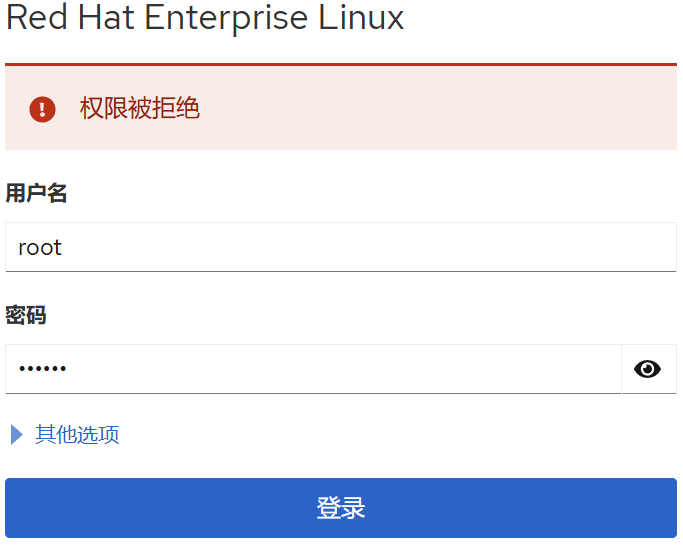Click the red exclamation error icon
683x545 pixels.
(x=42, y=109)
